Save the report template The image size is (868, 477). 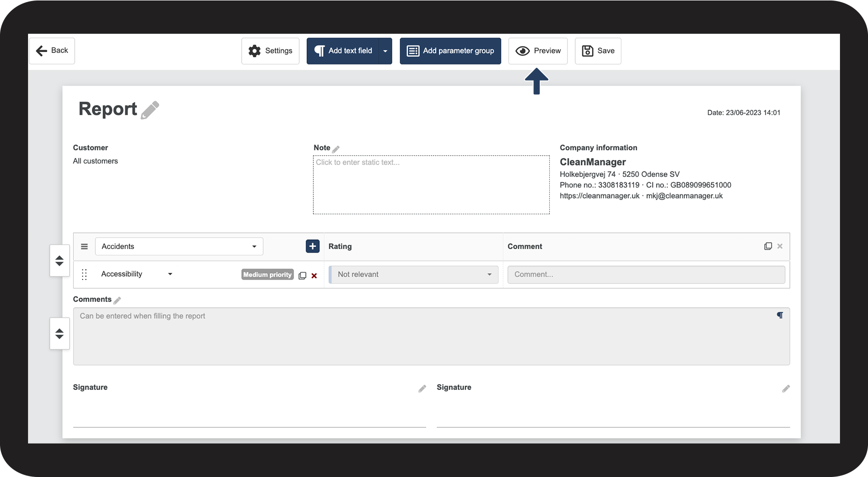click(598, 51)
